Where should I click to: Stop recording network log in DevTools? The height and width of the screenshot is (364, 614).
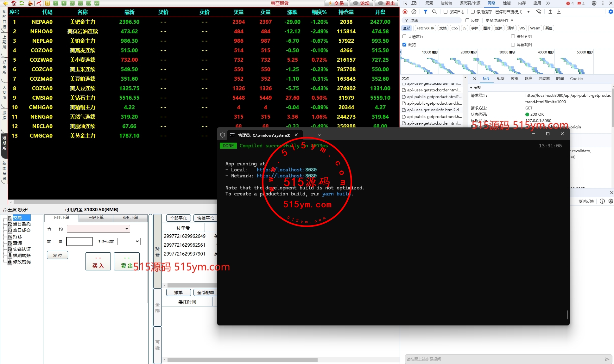tap(405, 12)
